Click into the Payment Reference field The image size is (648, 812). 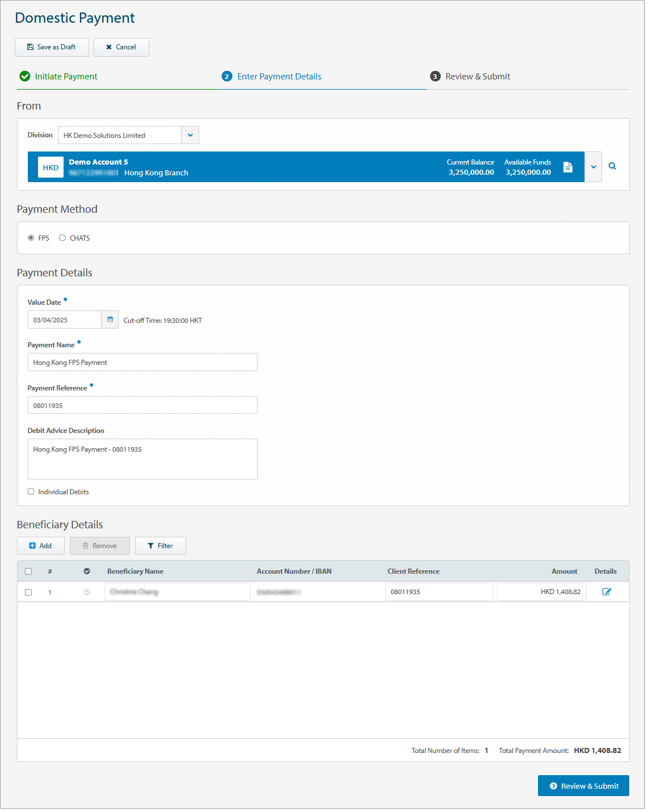coord(142,405)
